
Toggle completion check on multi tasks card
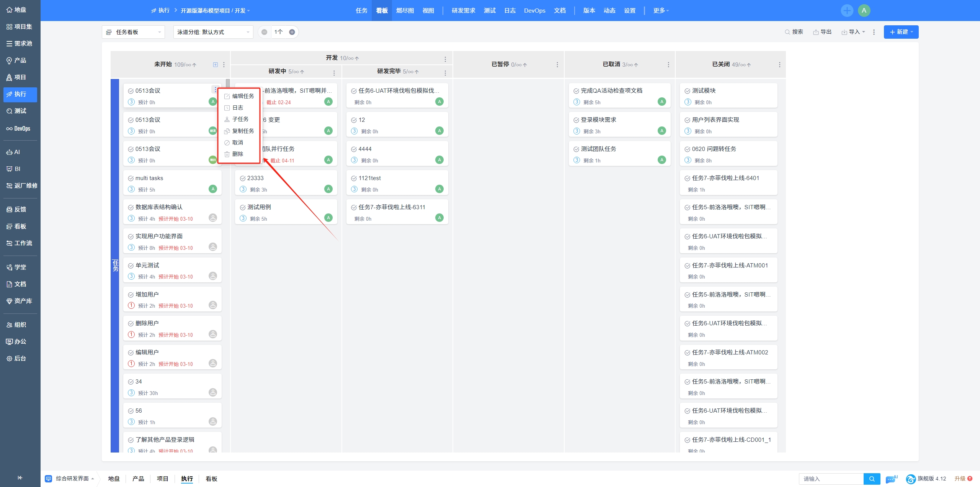coord(131,179)
